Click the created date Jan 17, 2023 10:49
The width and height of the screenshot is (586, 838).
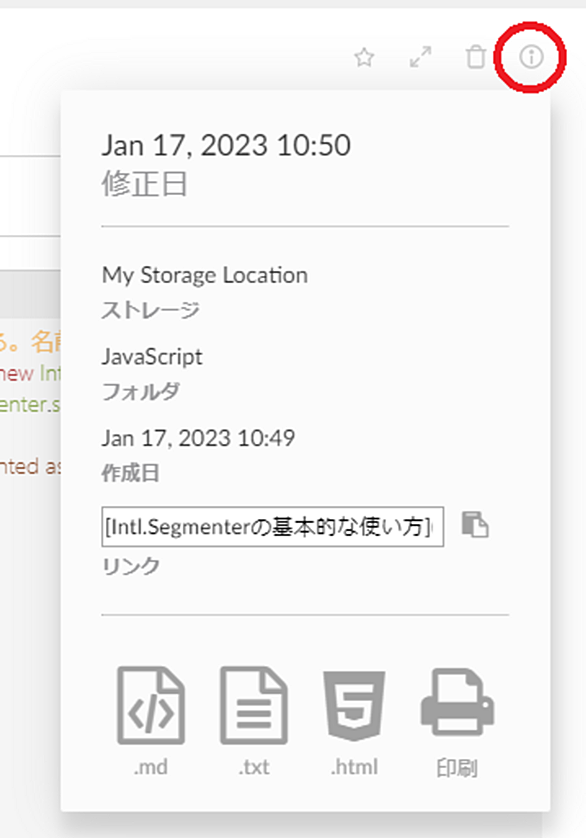[x=198, y=438]
